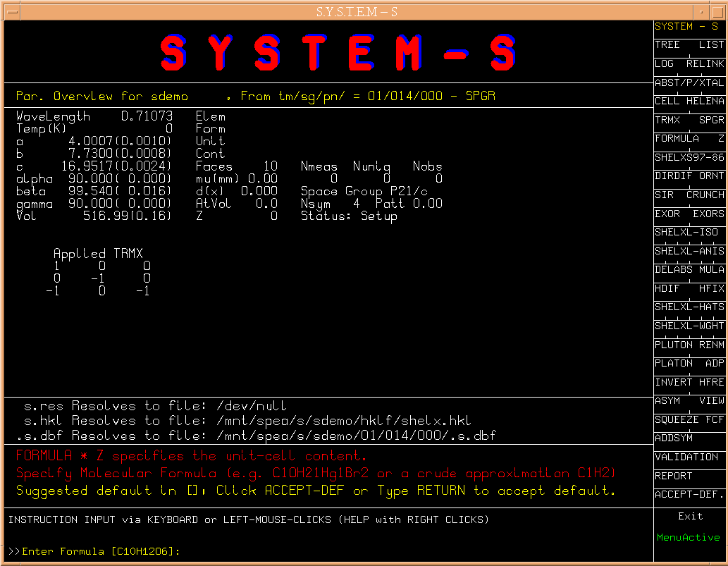
Task: Start SHELXL-ISO refinement
Action: point(686,232)
